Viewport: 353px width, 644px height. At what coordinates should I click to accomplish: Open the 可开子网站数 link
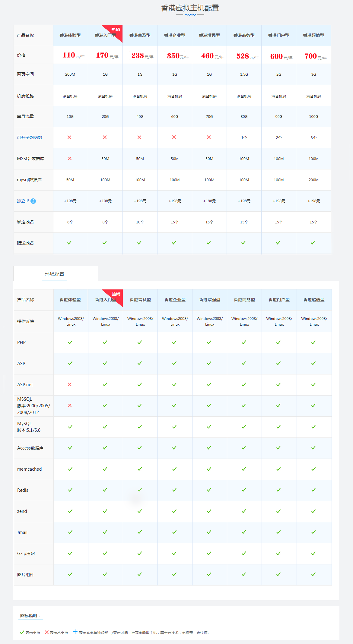30,137
